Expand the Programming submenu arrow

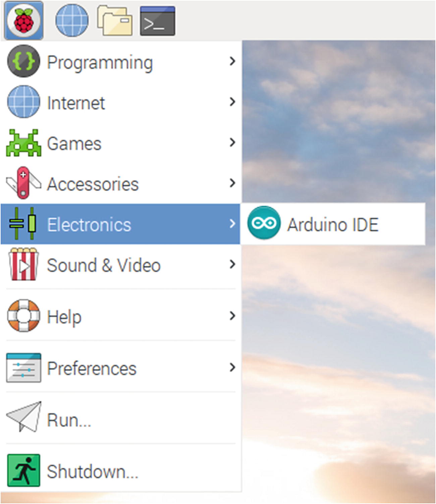(x=232, y=61)
